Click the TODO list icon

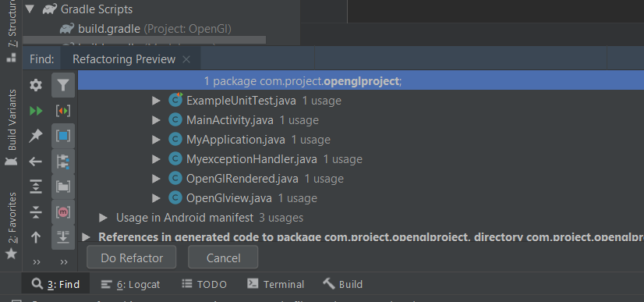[187, 283]
